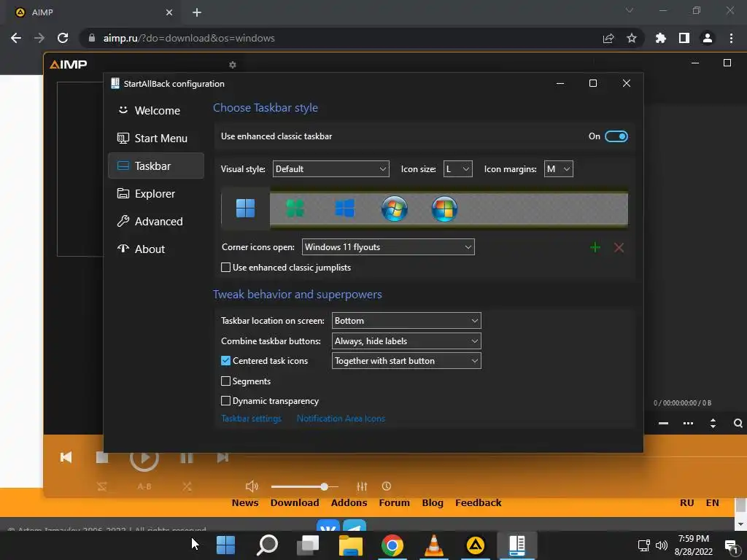Open Icon margins dropdown

coord(558,169)
